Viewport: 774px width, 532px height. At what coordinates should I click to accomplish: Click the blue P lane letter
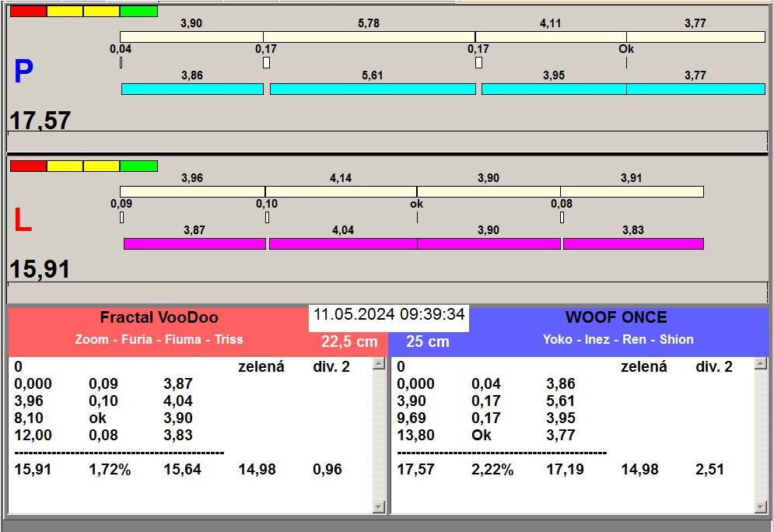point(23,71)
